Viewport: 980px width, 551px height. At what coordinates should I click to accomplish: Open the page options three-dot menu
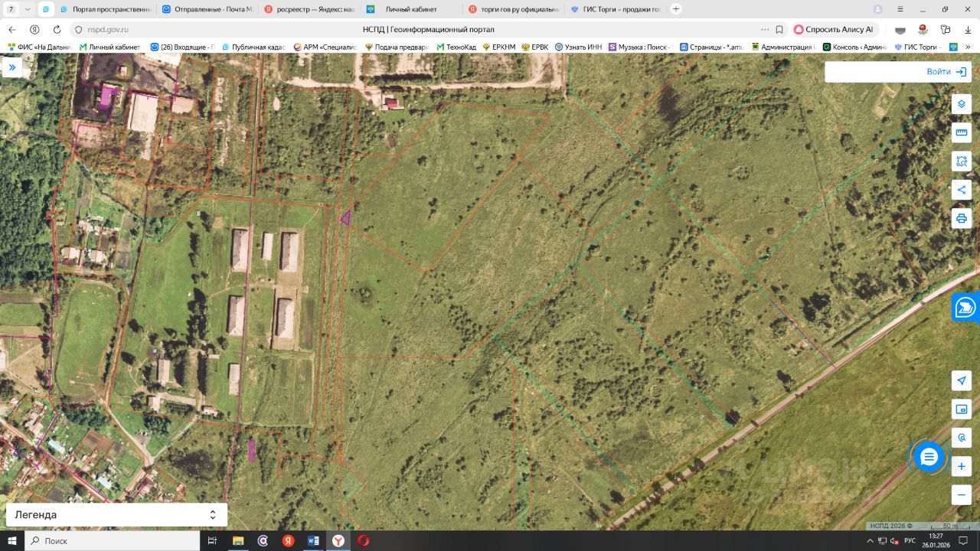pyautogui.click(x=765, y=29)
